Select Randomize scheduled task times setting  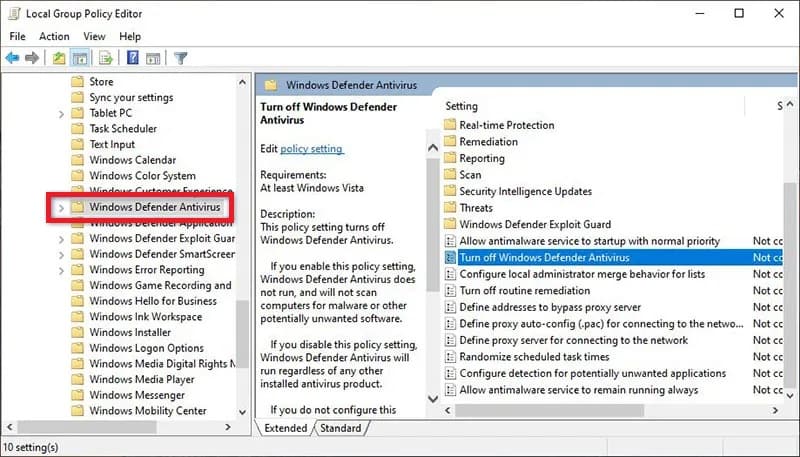(x=534, y=357)
